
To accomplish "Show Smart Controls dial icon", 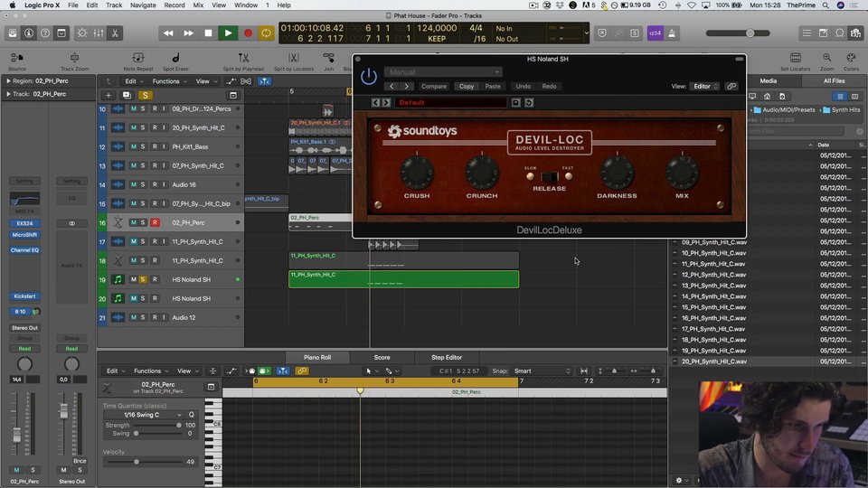I will [82, 33].
